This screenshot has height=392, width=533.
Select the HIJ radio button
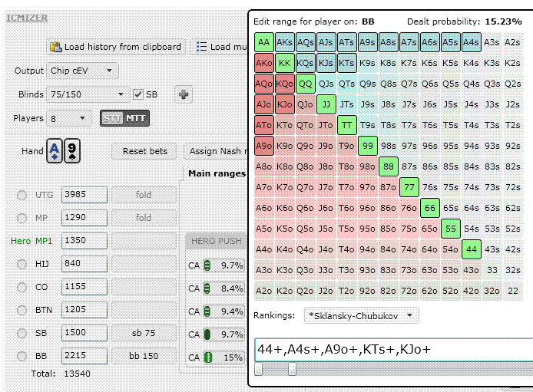[x=22, y=264]
